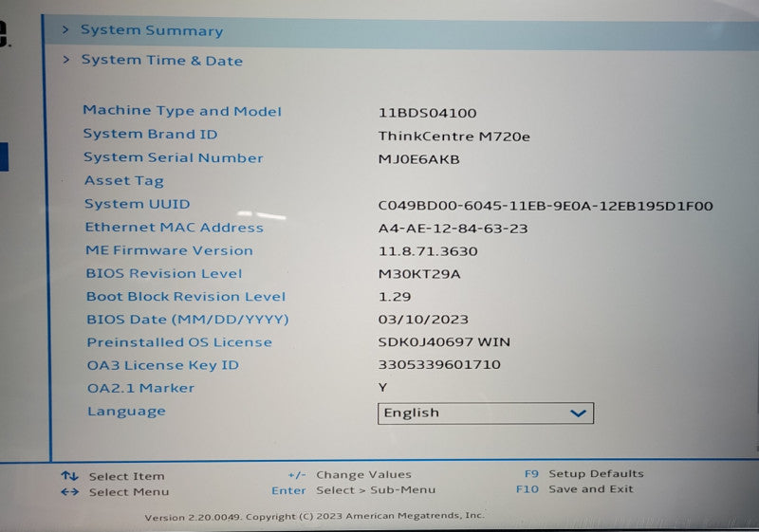Click the Select > Sub-Menu hint
This screenshot has width=759, height=532.
[x=376, y=490]
